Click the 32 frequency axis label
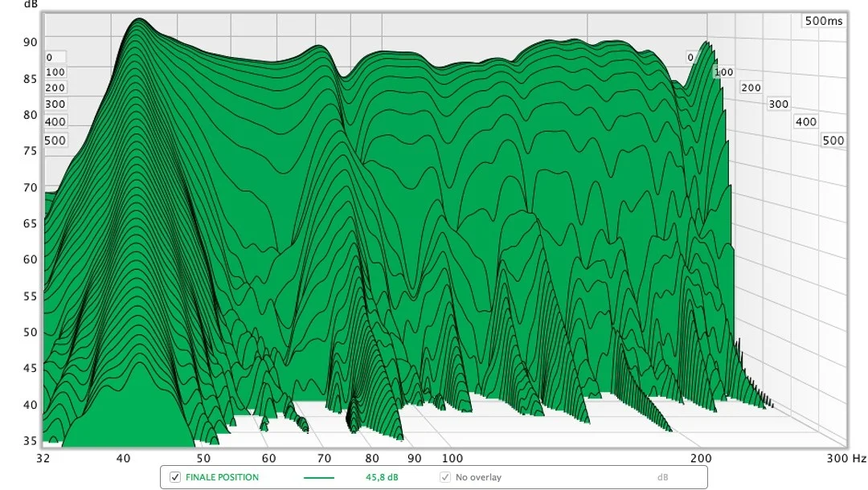The image size is (868, 490). tap(43, 458)
